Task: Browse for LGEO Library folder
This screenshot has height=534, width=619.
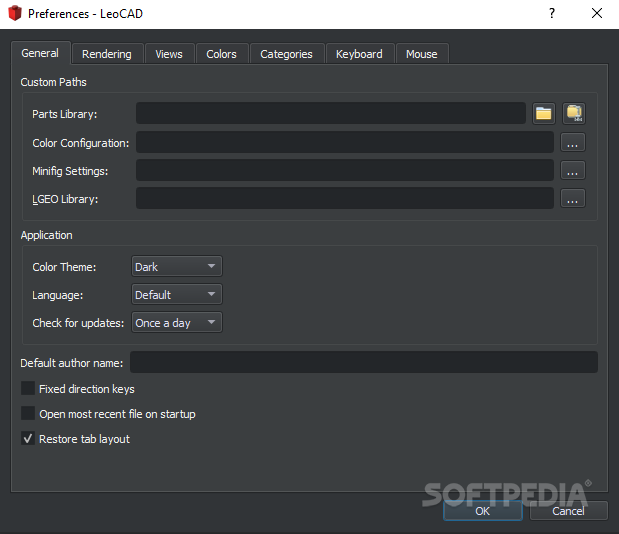Action: tap(572, 199)
